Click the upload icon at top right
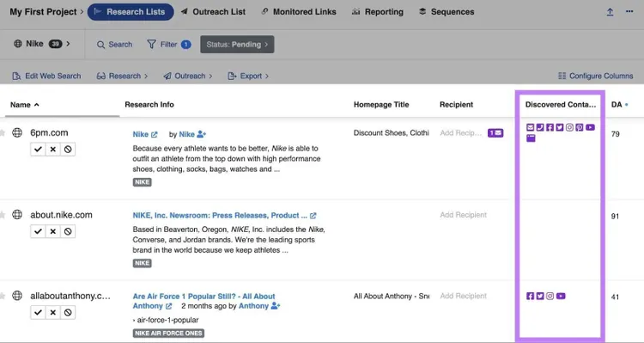This screenshot has width=644, height=343. tap(610, 12)
